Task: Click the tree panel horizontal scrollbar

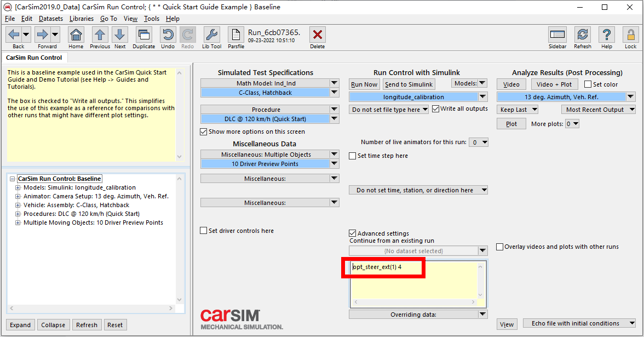Action: [91, 308]
